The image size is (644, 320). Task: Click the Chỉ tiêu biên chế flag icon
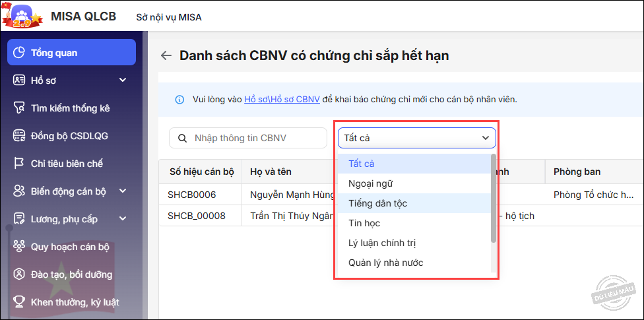19,164
